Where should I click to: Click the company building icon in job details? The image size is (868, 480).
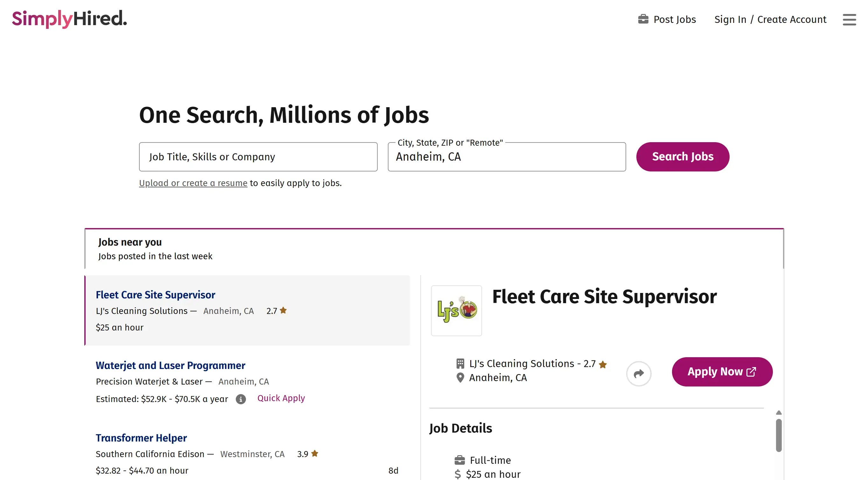point(460,364)
